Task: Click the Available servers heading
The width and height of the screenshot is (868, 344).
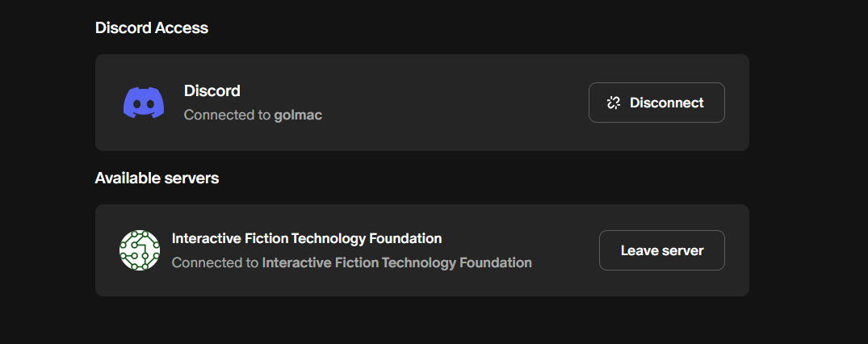Action: pos(157,178)
